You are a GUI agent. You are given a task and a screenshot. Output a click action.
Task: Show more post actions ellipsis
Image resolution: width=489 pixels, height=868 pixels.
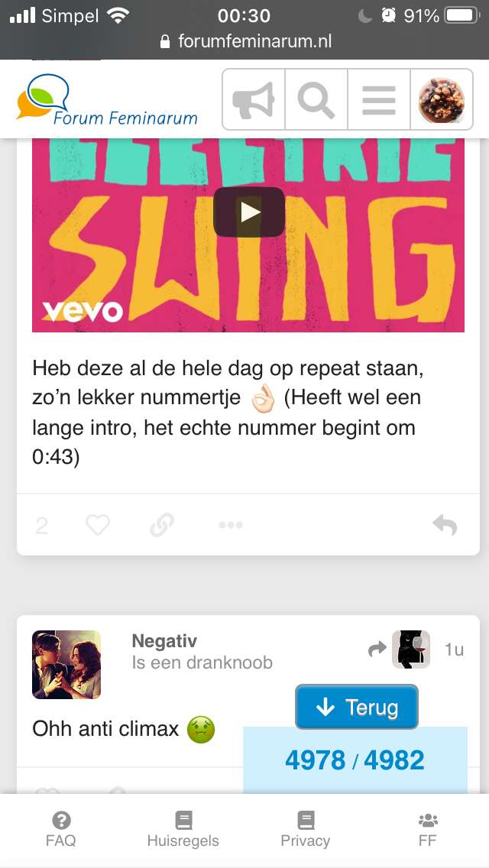point(231,525)
